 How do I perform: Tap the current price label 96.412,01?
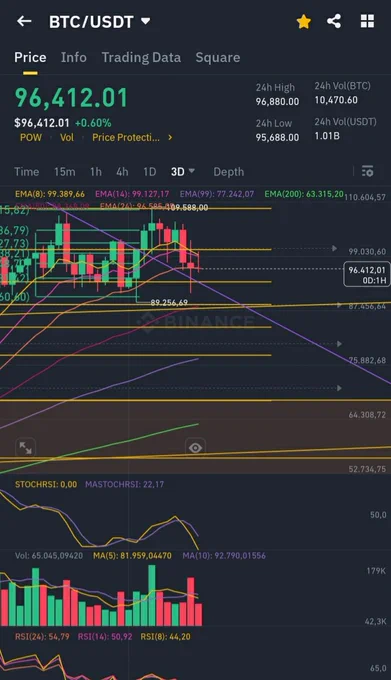tap(366, 275)
